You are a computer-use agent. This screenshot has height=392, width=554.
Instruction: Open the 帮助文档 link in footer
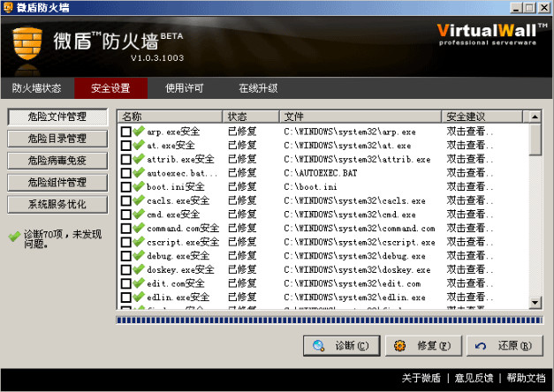pos(526,379)
